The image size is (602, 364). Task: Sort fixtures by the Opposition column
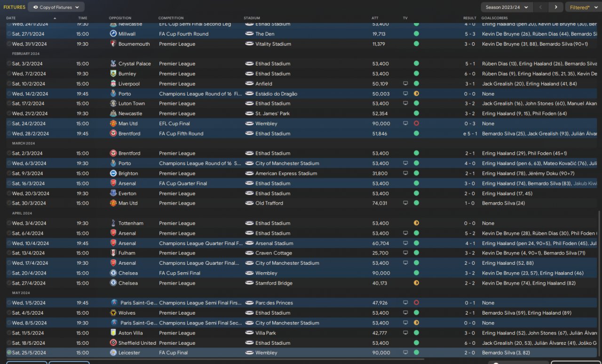[120, 18]
